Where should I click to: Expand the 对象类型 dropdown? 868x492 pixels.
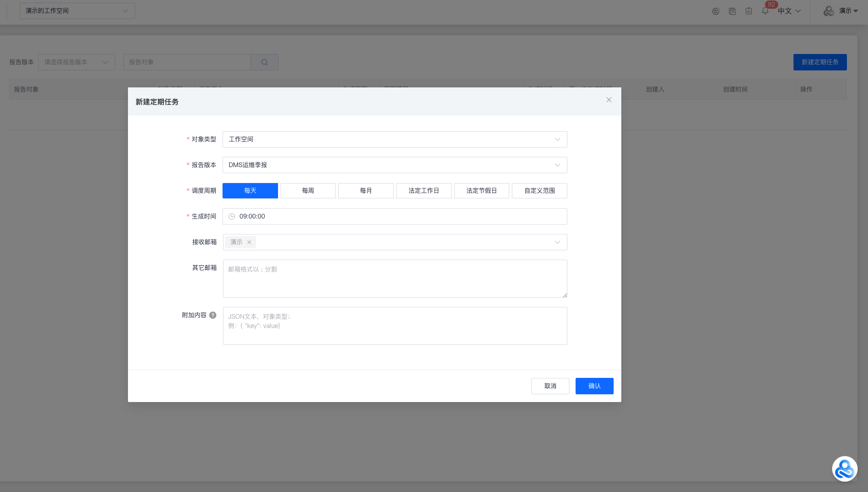395,139
